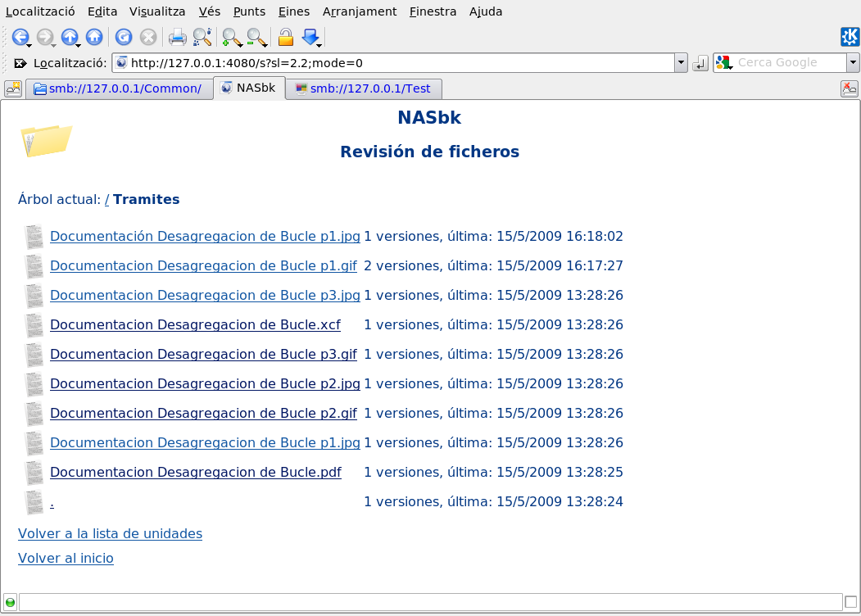Clear location bar with the black X icon
The height and width of the screenshot is (616, 861).
click(x=20, y=63)
